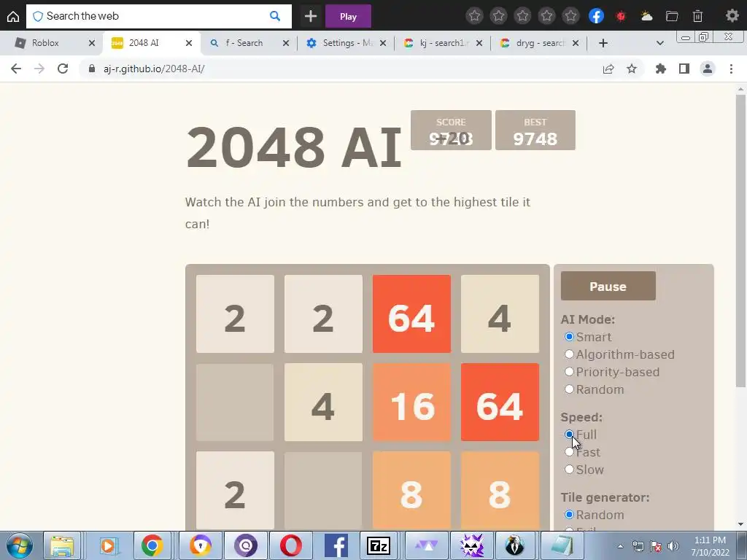Click the blue search magnifier icon
Viewport: 747px width, 560px height.
click(275, 16)
